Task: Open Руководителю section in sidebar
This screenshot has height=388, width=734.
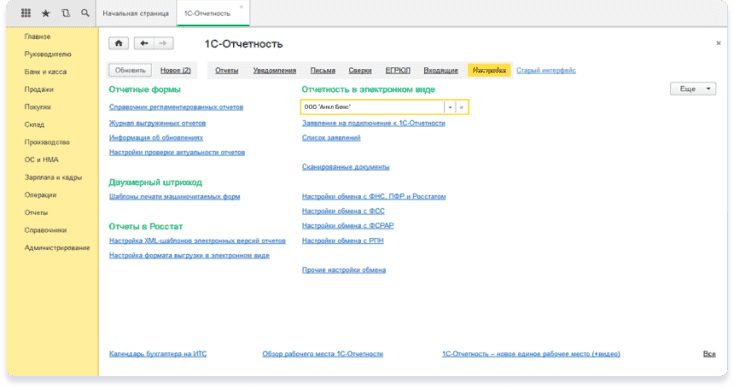Action: click(x=48, y=54)
